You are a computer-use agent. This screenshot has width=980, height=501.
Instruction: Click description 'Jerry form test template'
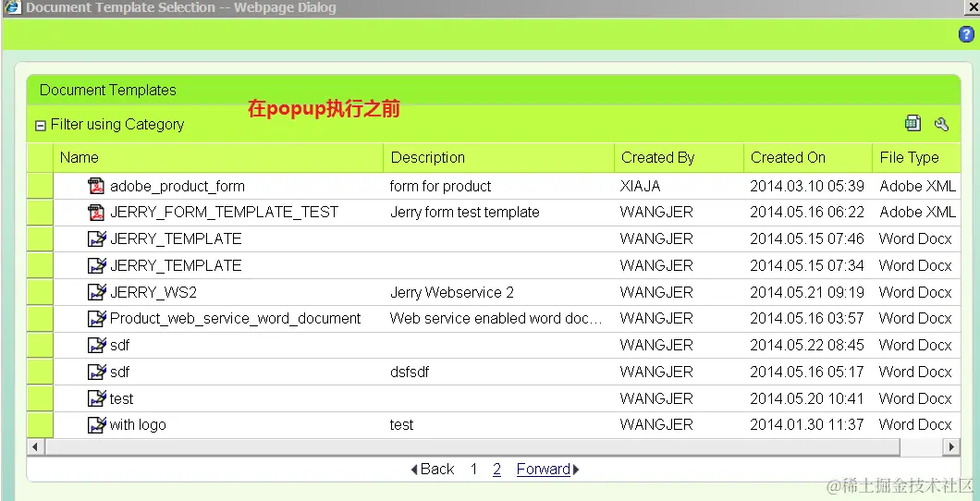[x=464, y=213]
